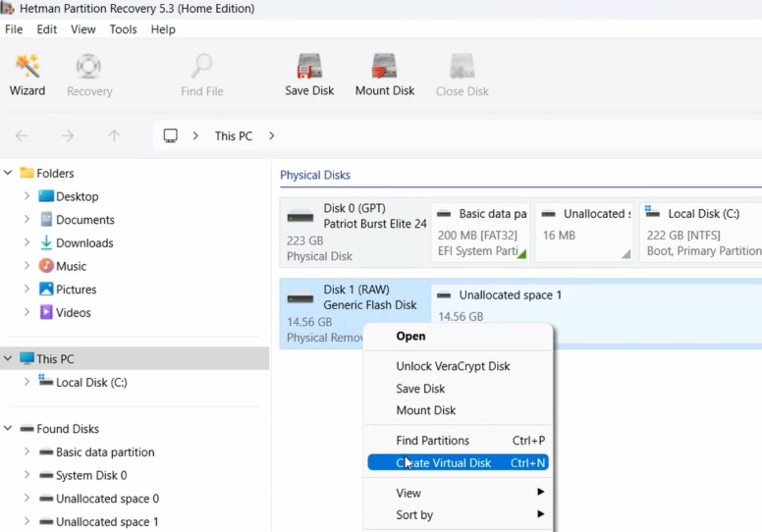Image resolution: width=762 pixels, height=532 pixels.
Task: Choose Save Disk from the context menu
Action: coord(459,389)
